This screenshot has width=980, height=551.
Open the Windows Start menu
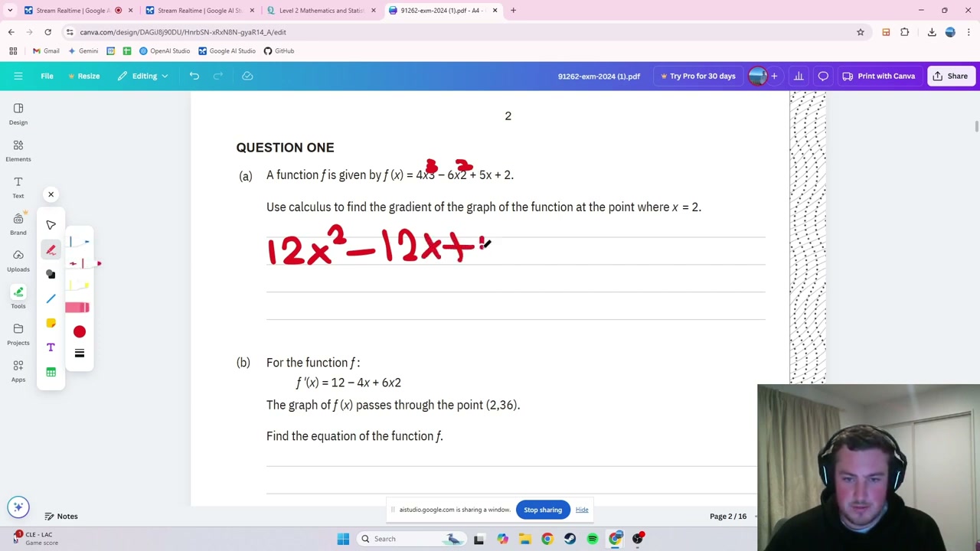343,539
